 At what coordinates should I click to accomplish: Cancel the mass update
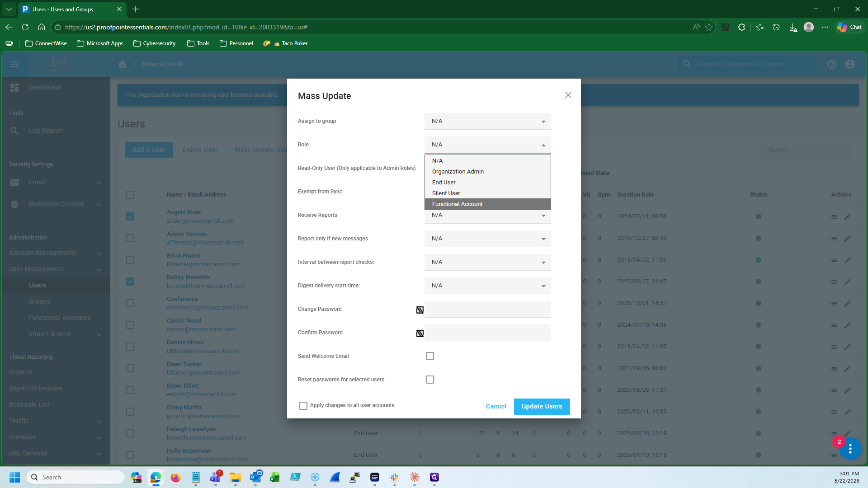tap(496, 406)
